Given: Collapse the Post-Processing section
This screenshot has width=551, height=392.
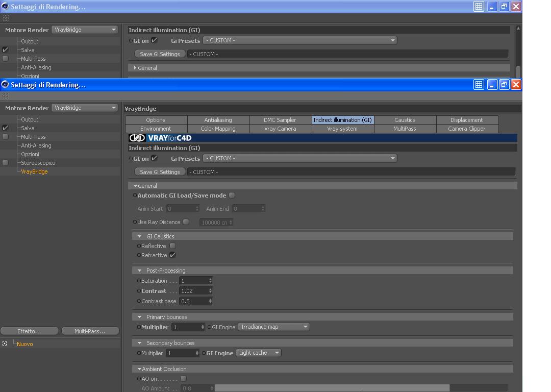Looking at the screenshot, I should pos(139,271).
